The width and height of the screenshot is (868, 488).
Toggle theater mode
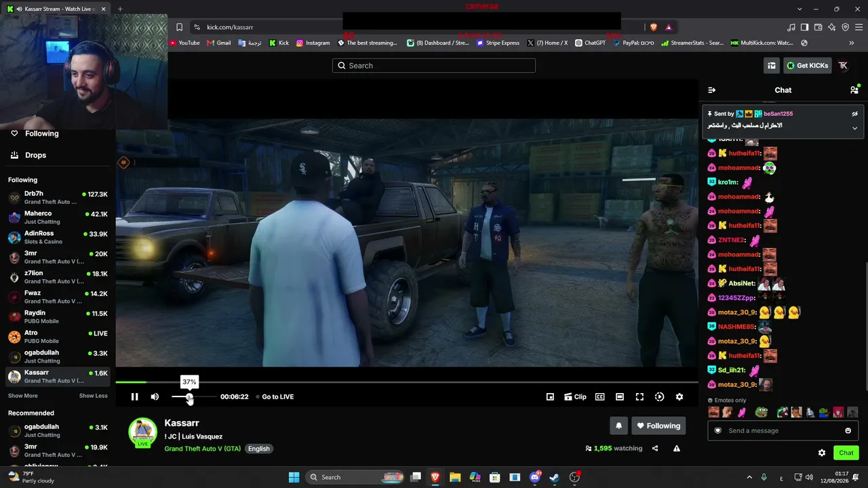tap(619, 396)
